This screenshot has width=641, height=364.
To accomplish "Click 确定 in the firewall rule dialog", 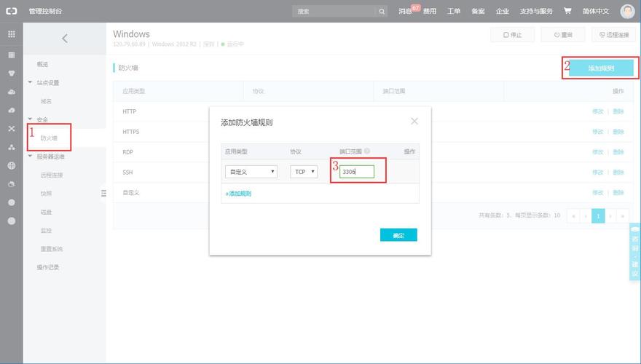I will 398,235.
